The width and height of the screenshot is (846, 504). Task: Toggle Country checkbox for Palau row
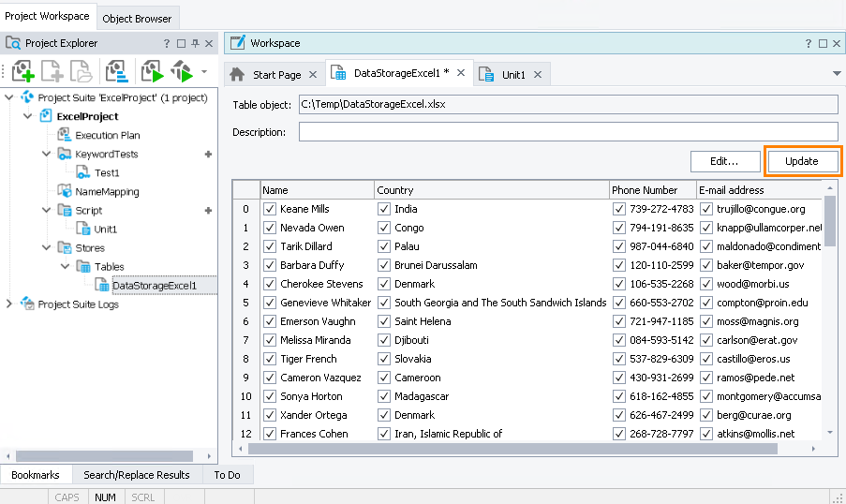pos(384,246)
